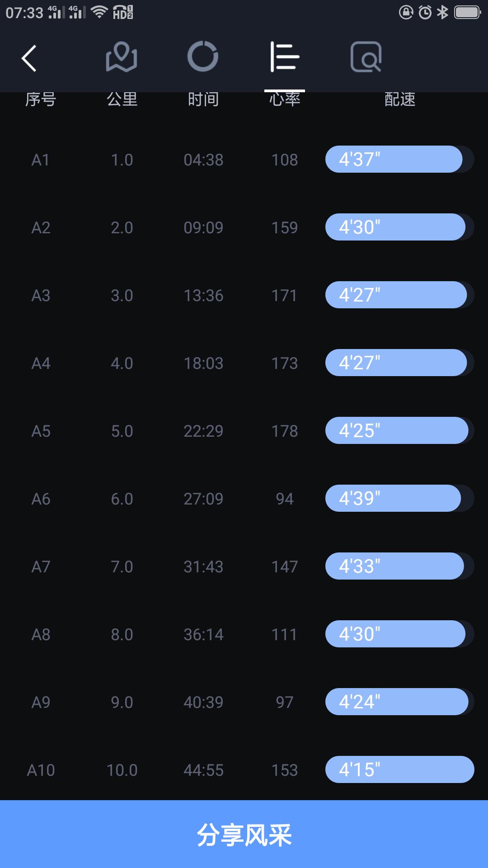Open the route map view icon
Viewport: 488px width, 868px height.
[121, 57]
